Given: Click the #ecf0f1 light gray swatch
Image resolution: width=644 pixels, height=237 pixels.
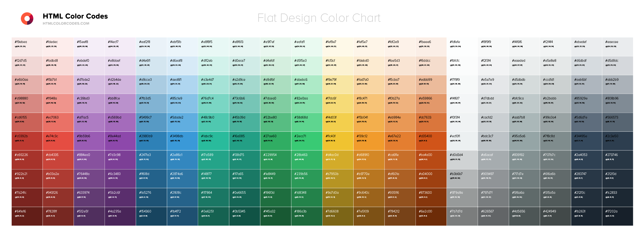Looking at the screenshot, I should tap(462, 141).
